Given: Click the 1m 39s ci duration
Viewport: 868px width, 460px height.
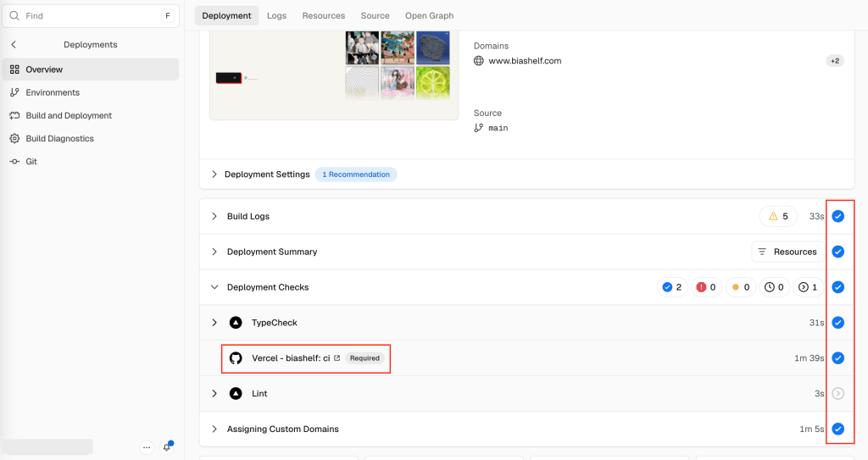Looking at the screenshot, I should click(810, 358).
